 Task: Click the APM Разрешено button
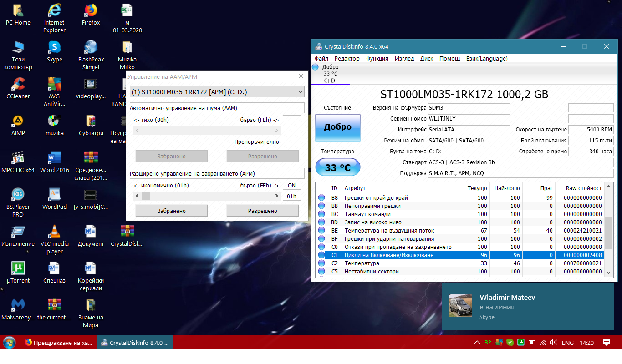[262, 211]
